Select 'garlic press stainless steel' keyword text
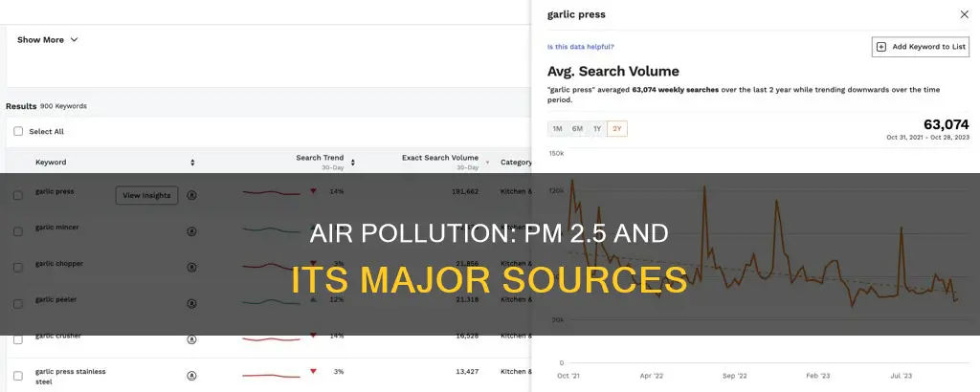980x392 pixels. (71, 377)
